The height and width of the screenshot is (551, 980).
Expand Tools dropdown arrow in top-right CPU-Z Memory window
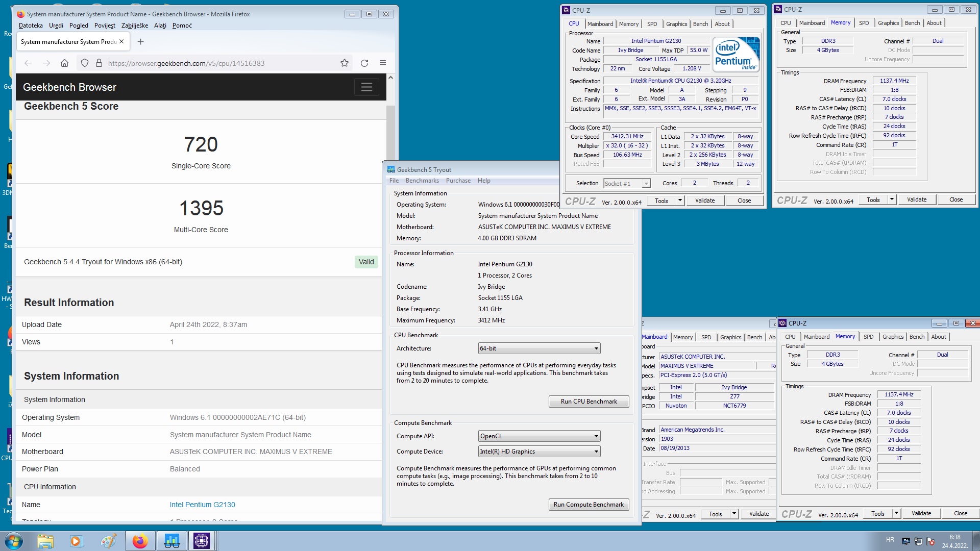[x=892, y=199]
